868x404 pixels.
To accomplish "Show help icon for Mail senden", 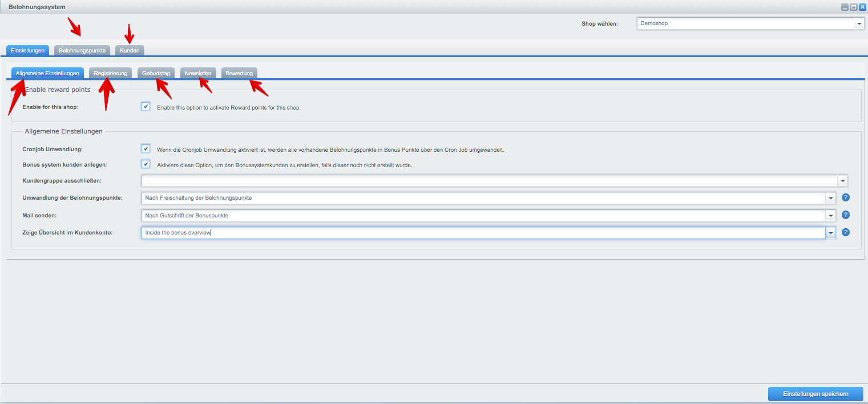I will (846, 215).
